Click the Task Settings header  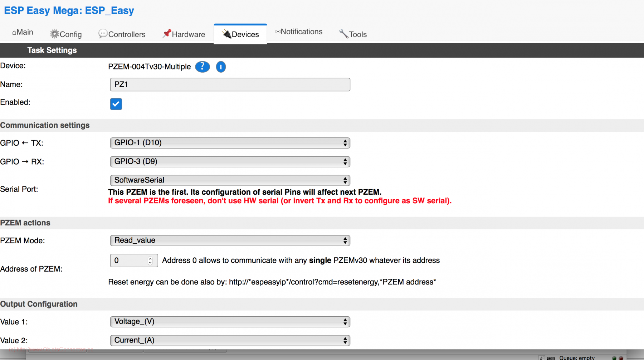[52, 50]
